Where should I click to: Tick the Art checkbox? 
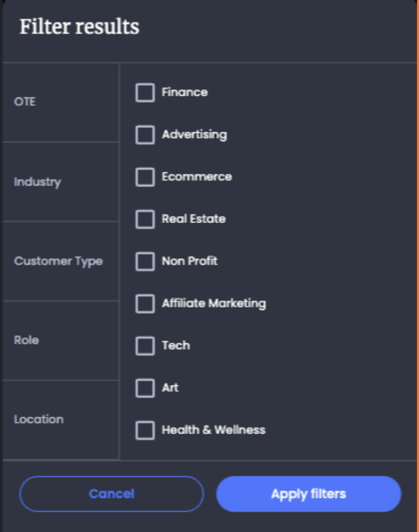[145, 387]
